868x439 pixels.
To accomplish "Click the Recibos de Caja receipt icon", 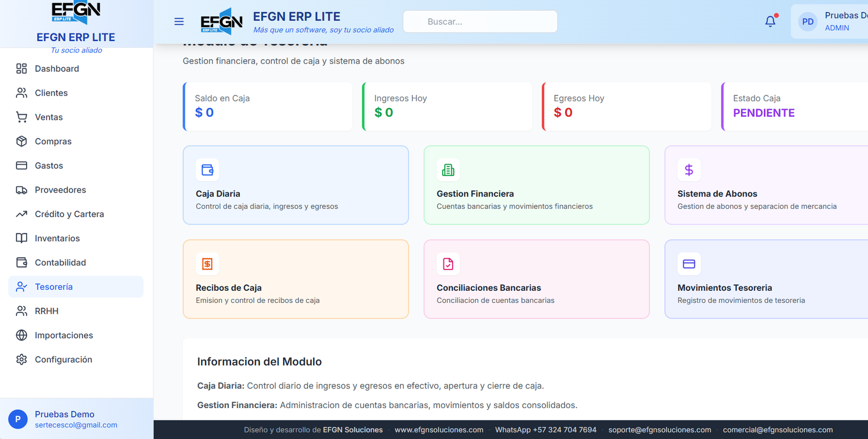I will click(207, 264).
